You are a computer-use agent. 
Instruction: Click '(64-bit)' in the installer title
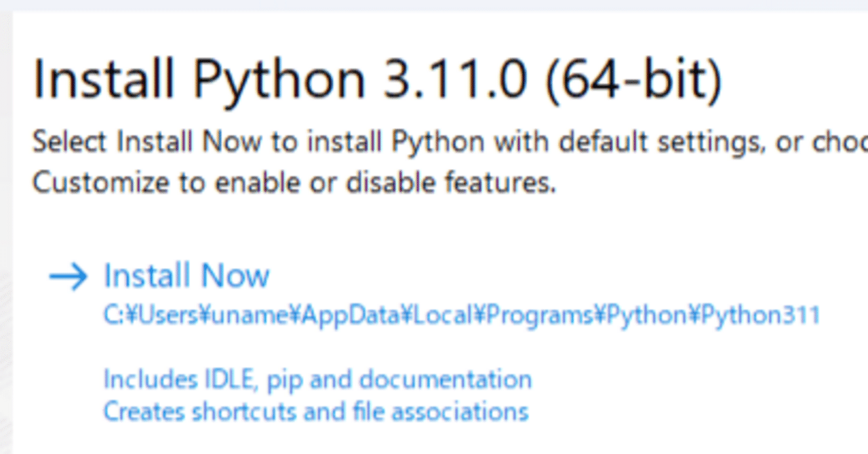(631, 79)
